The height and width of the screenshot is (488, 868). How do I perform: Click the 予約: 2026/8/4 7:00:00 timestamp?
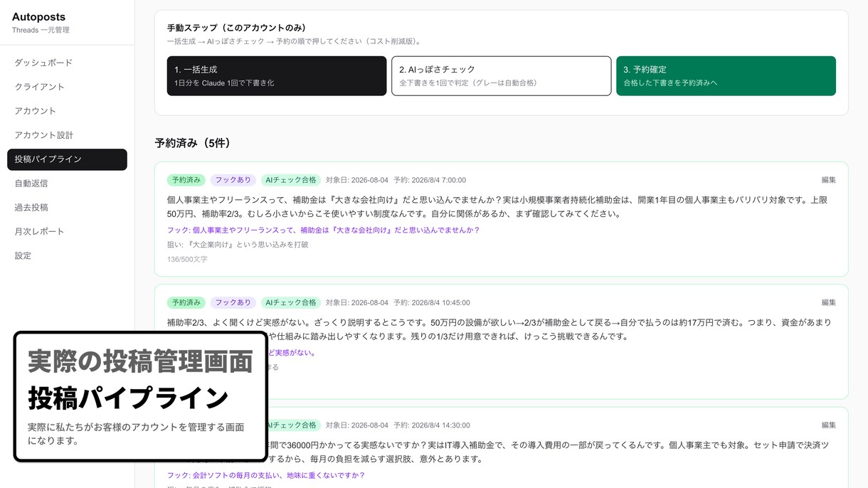point(430,181)
